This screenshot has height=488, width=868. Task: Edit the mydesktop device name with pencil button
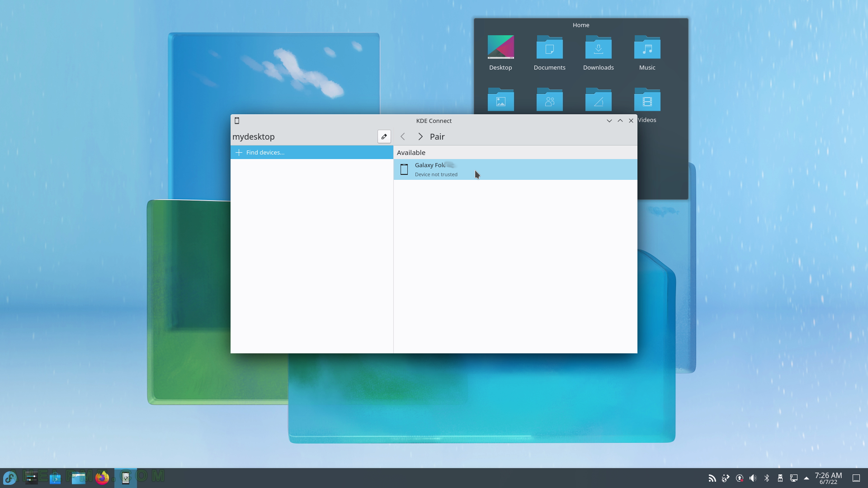pyautogui.click(x=384, y=136)
